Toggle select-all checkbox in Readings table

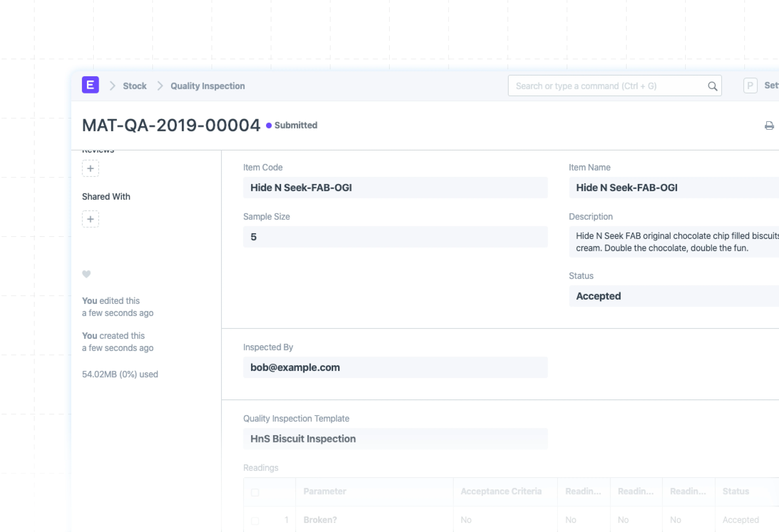255,492
